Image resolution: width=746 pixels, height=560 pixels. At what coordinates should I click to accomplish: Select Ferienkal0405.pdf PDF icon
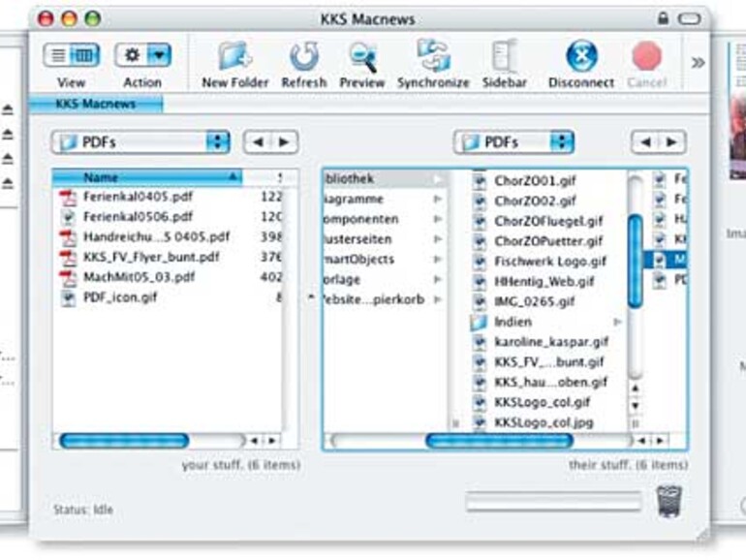(68, 197)
